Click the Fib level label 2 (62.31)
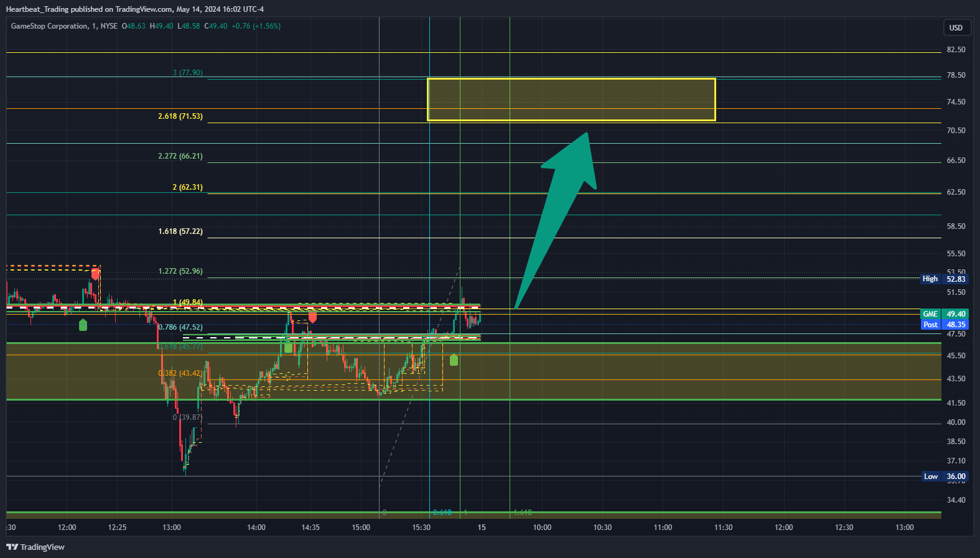This screenshot has width=980, height=558. 187,187
